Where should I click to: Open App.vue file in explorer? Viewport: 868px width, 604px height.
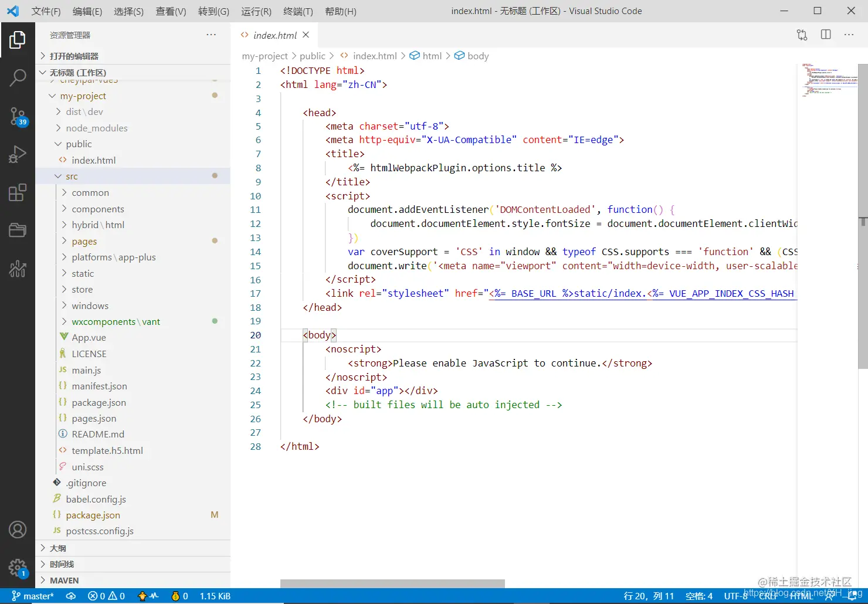(133, 338)
